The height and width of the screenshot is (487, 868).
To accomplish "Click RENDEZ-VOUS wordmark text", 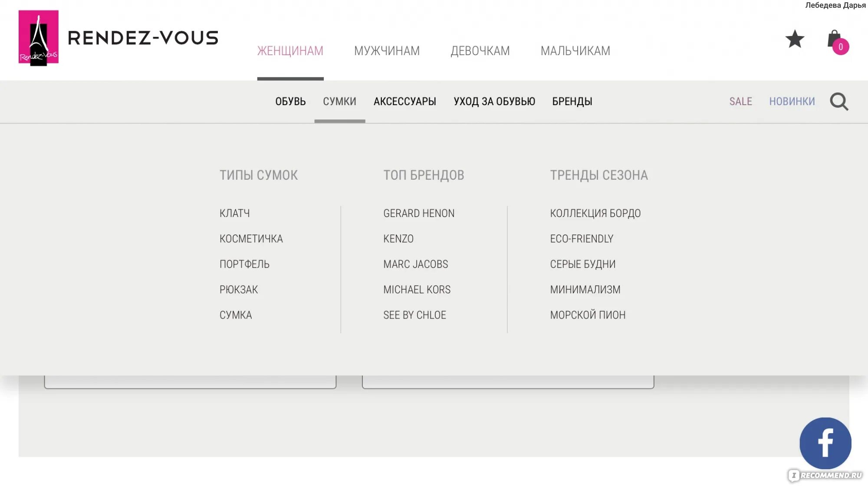I will pos(143,38).
